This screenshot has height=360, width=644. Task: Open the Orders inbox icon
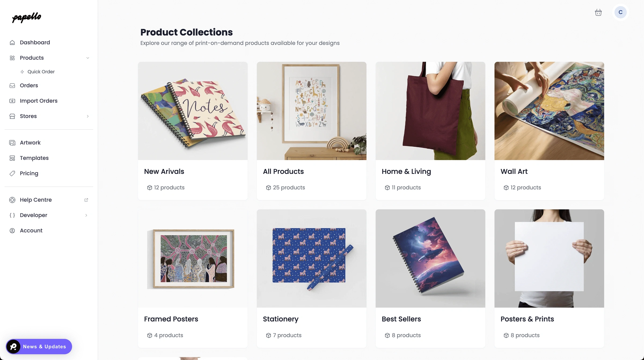[12, 85]
